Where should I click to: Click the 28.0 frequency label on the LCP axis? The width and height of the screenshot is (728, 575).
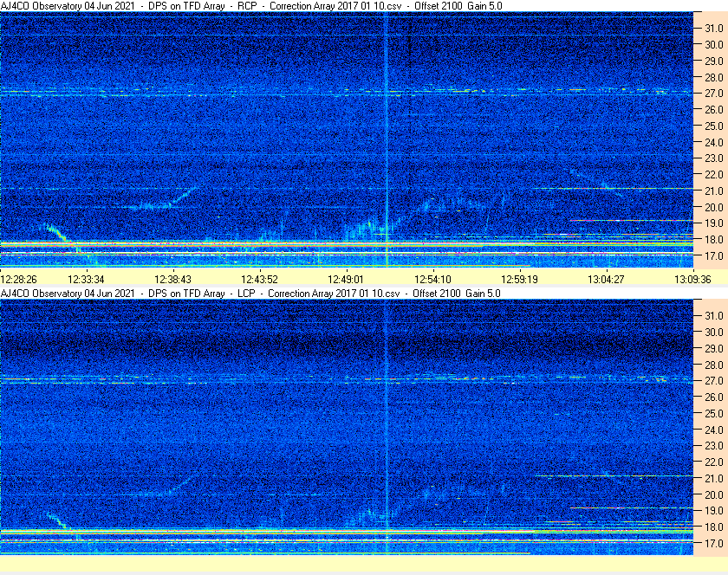tap(714, 365)
